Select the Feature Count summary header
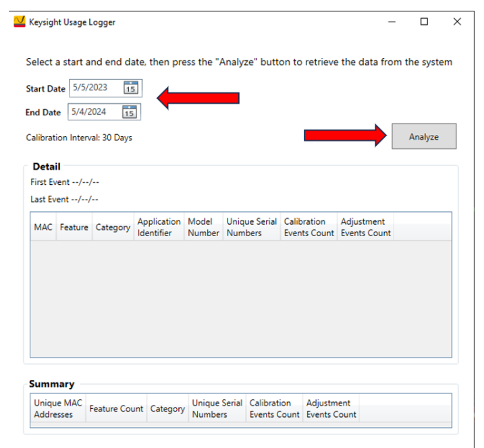The height and width of the screenshot is (448, 484). point(116,409)
